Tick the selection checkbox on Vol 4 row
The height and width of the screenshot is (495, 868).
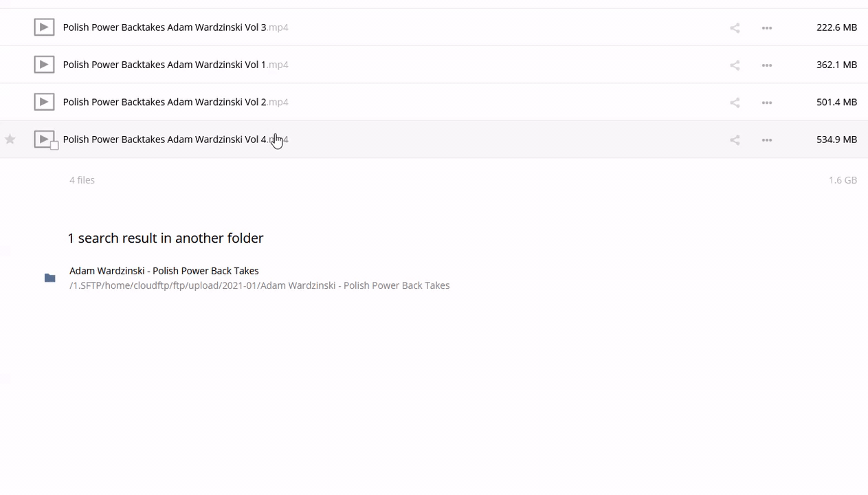tap(54, 145)
